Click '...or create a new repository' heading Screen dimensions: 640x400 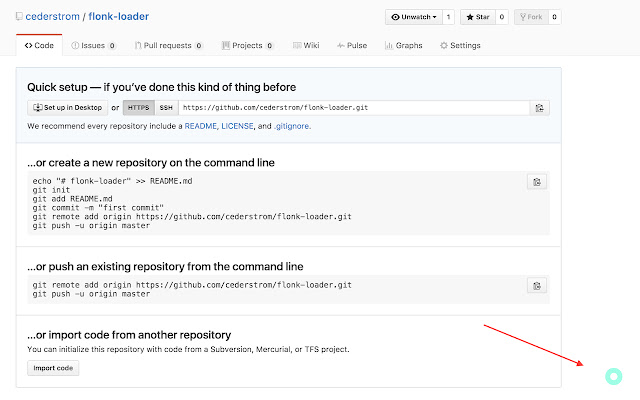click(151, 163)
